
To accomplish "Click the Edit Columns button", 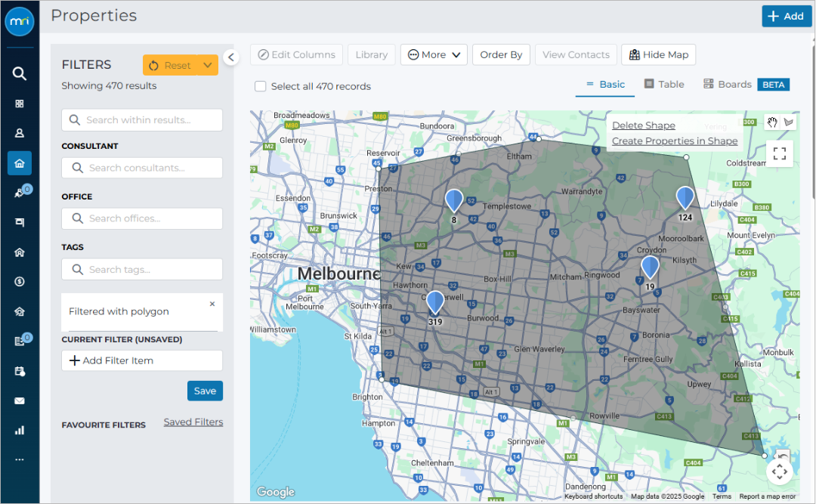I will [x=297, y=54].
